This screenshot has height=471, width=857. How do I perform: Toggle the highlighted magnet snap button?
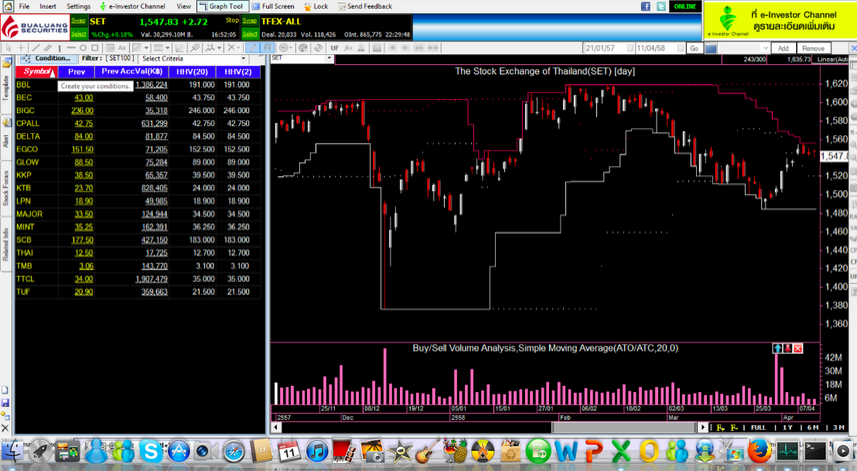[x=268, y=48]
